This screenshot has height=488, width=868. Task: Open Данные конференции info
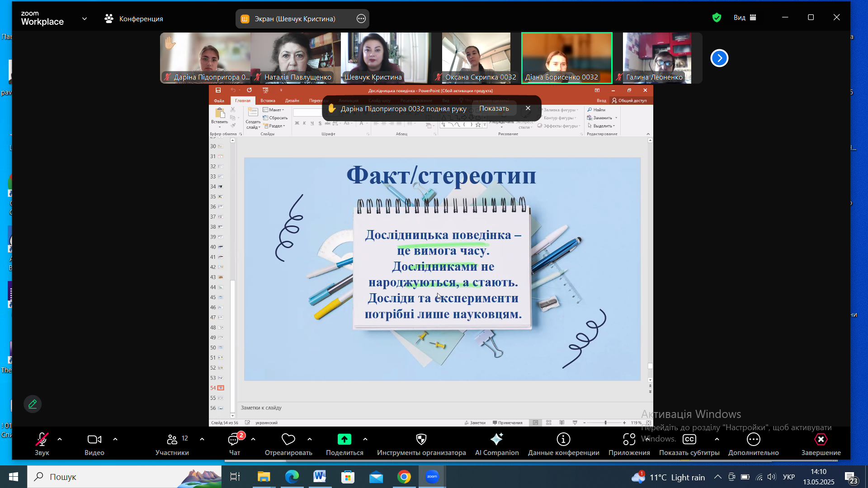point(564,444)
